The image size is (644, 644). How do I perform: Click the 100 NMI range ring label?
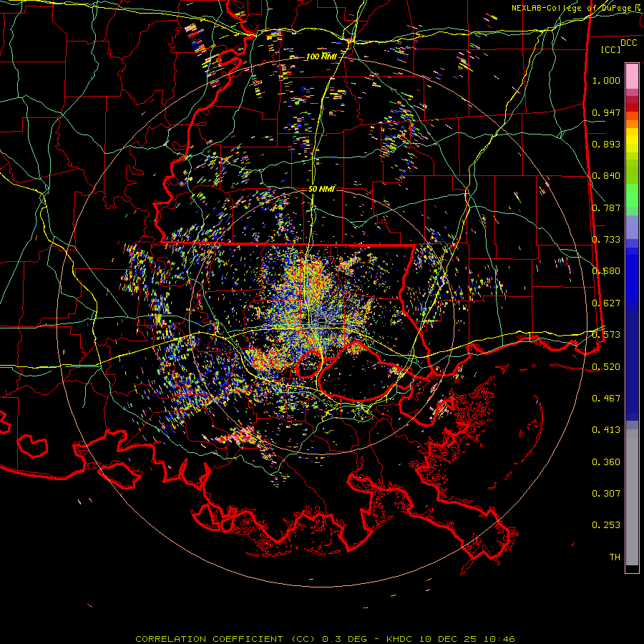pos(321,57)
